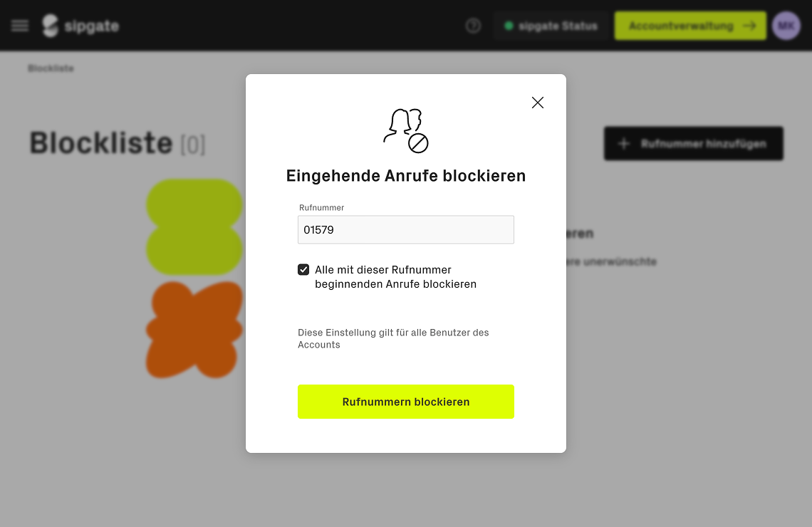Focus the Rufnummer input field
Image resolution: width=812 pixels, height=527 pixels.
(405, 230)
